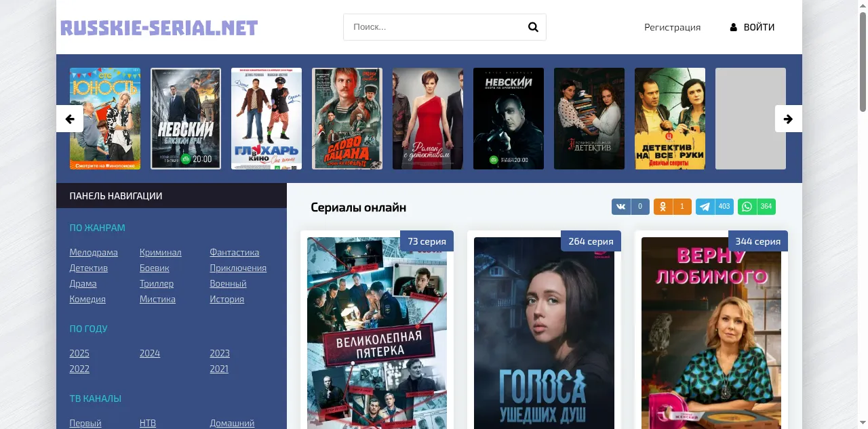Open the Юность poster in carousel
This screenshot has width=868, height=429.
[105, 119]
